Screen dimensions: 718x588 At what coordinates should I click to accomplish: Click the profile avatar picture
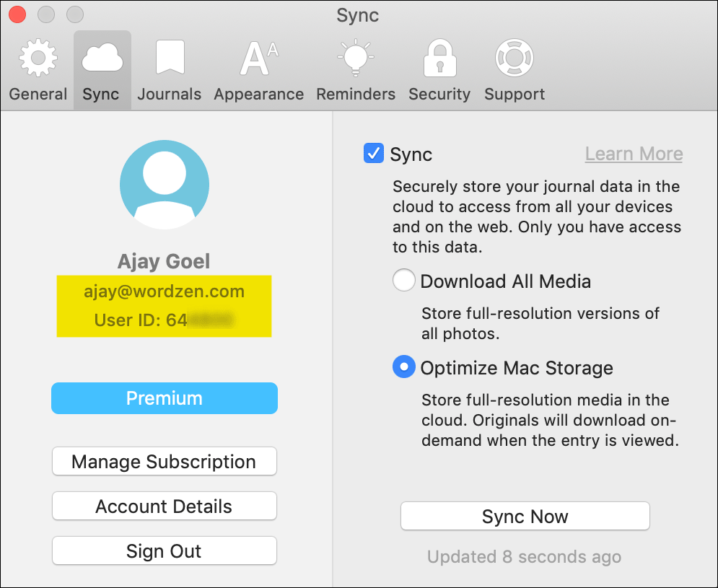(165, 185)
